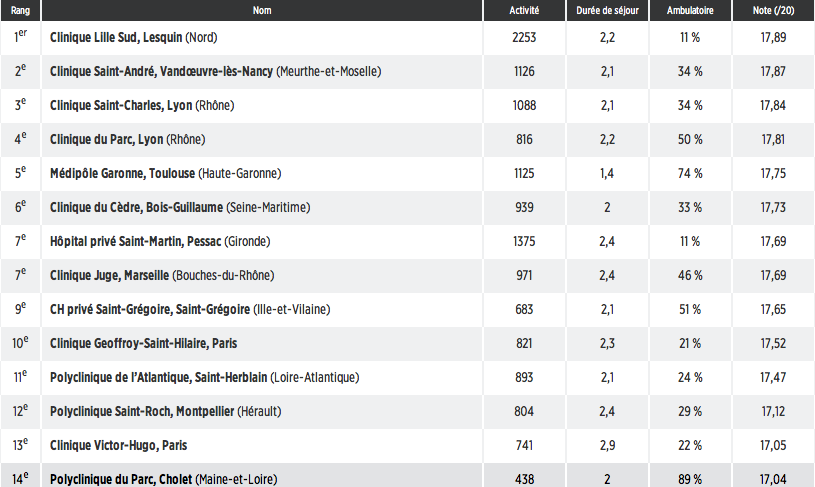Click the Rang column header

click(20, 10)
